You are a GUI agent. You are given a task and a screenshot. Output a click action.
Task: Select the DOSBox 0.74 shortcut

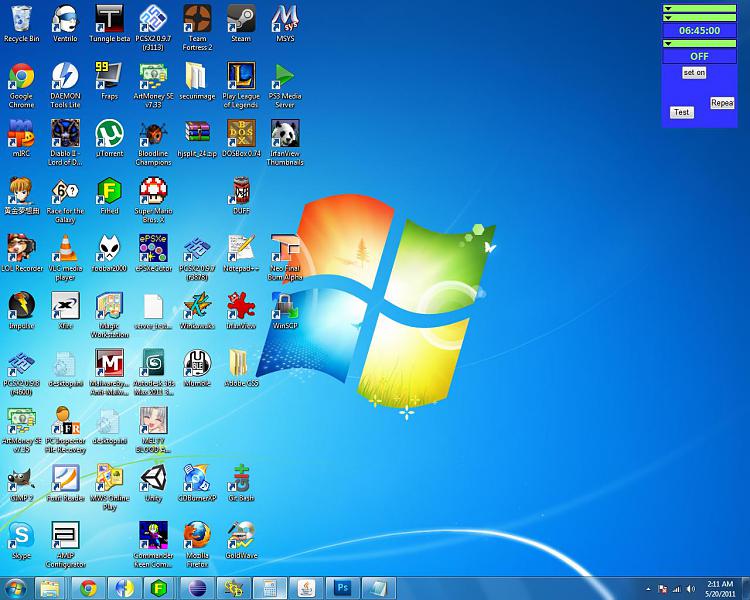(x=241, y=138)
